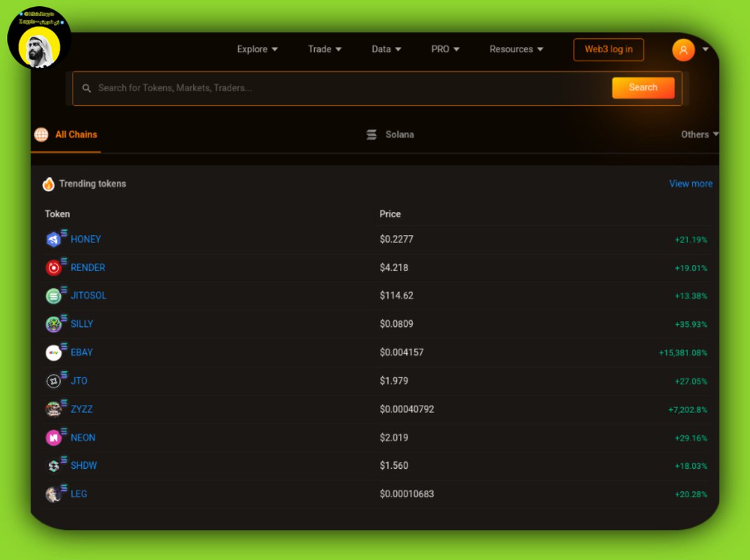This screenshot has height=560, width=750.
Task: Click the $0.0809 price value
Action: [396, 324]
